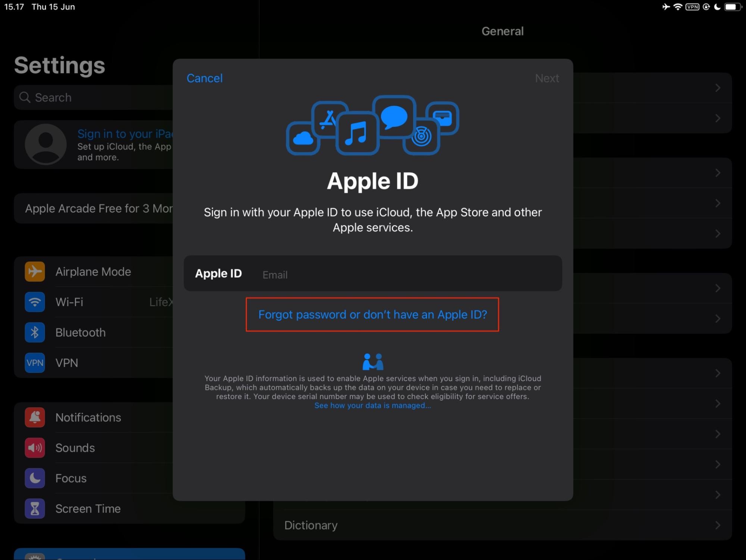Tap the Bluetooth icon
Viewport: 746px width, 560px height.
[x=35, y=332]
